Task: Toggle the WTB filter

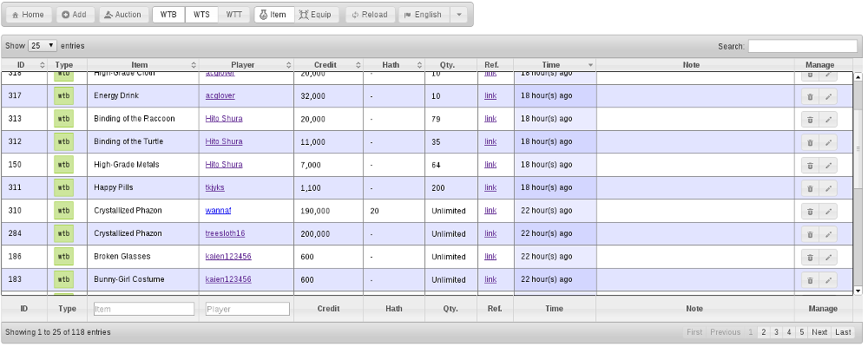Action: (x=168, y=15)
